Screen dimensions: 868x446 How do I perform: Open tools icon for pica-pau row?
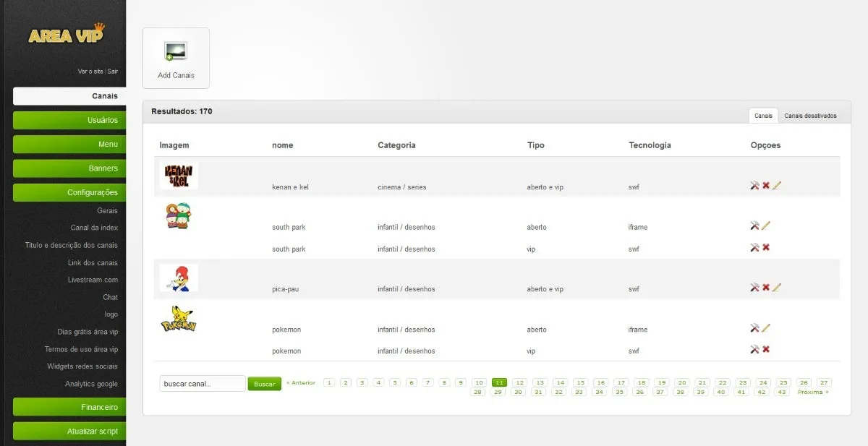(x=754, y=288)
